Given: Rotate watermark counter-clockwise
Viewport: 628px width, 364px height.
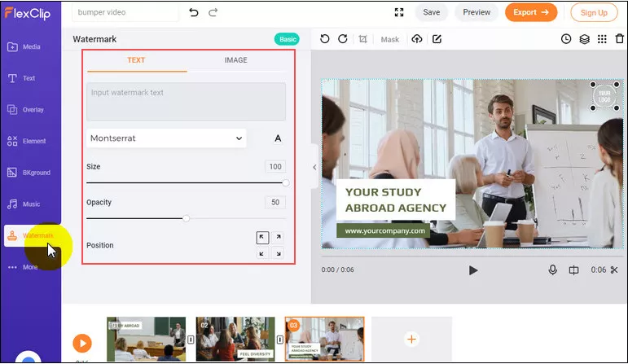Looking at the screenshot, I should click(325, 39).
